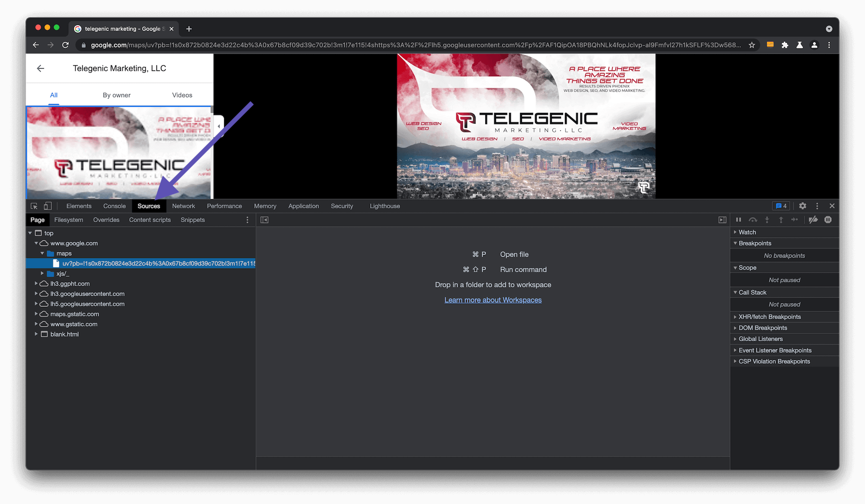Toggle the device toolbar icon
The width and height of the screenshot is (865, 504).
coord(47,206)
